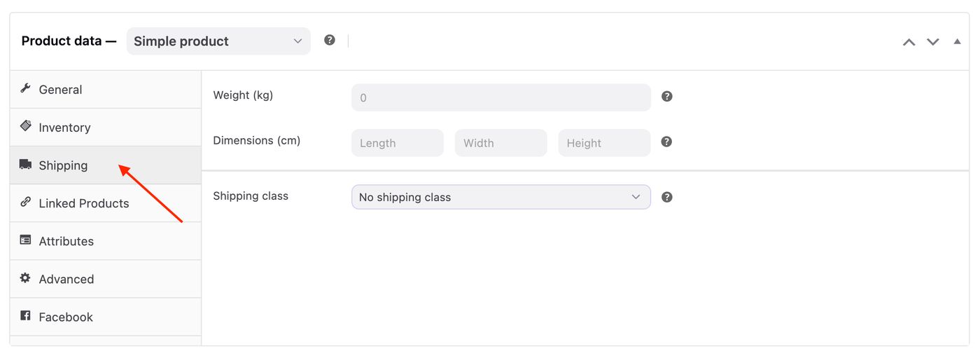The width and height of the screenshot is (980, 356).
Task: Move the Product data panel down
Action: coord(932,42)
